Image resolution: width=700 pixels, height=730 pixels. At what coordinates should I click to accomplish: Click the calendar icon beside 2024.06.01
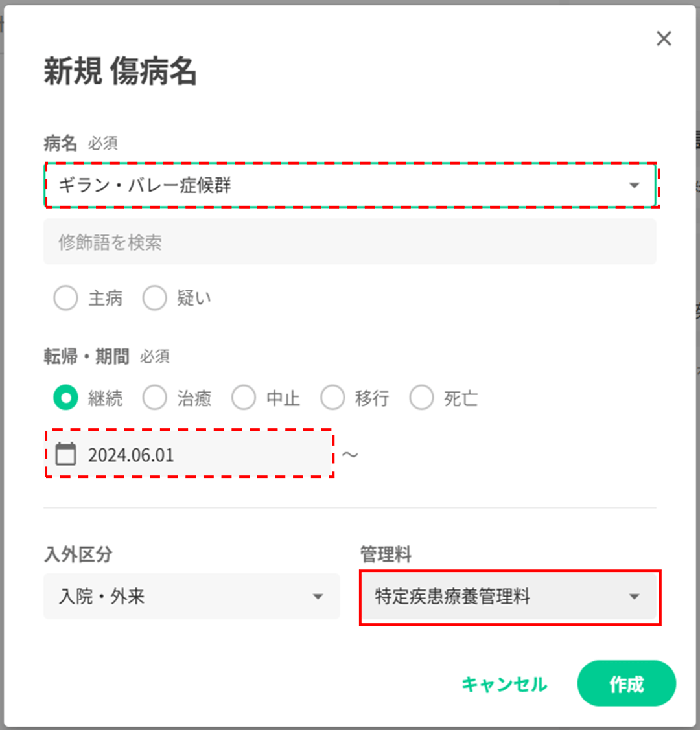65,454
